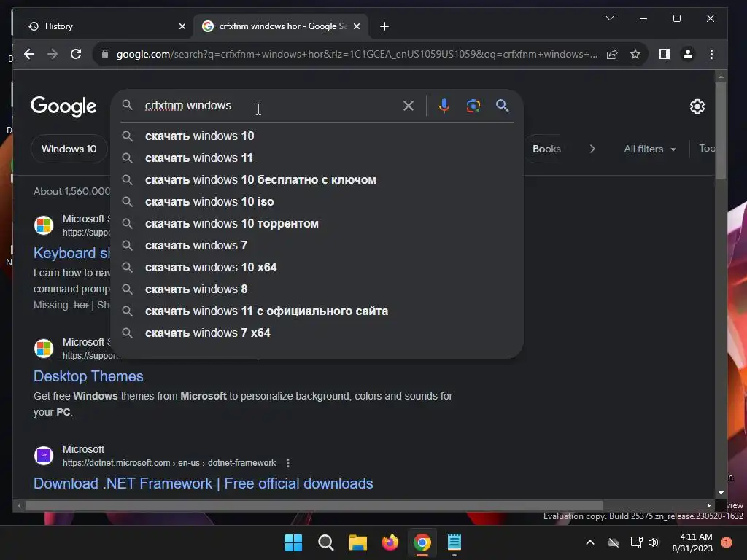
Task: Click horizontal scrollbar right arrow
Action: coord(709,505)
